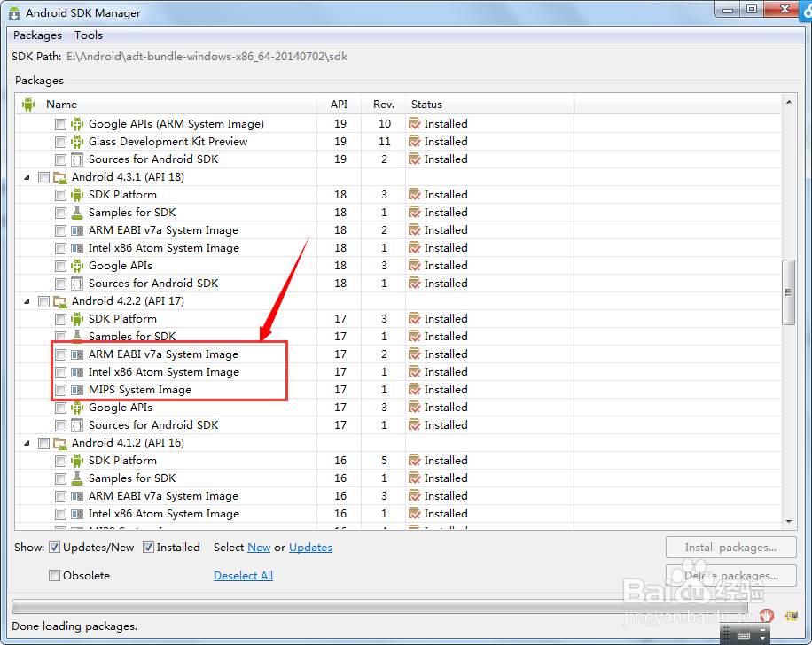Click the Android SDK Manager title bar icon
This screenshot has height=645, width=812.
(x=14, y=13)
